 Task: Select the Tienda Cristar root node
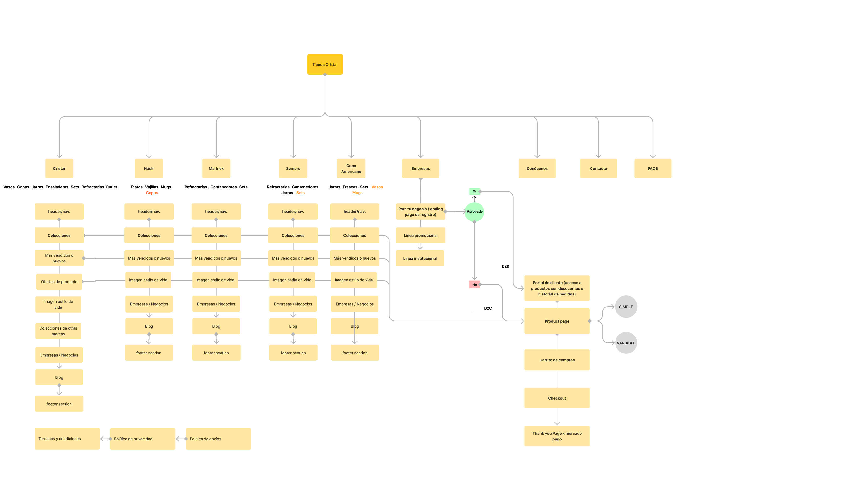click(x=325, y=64)
